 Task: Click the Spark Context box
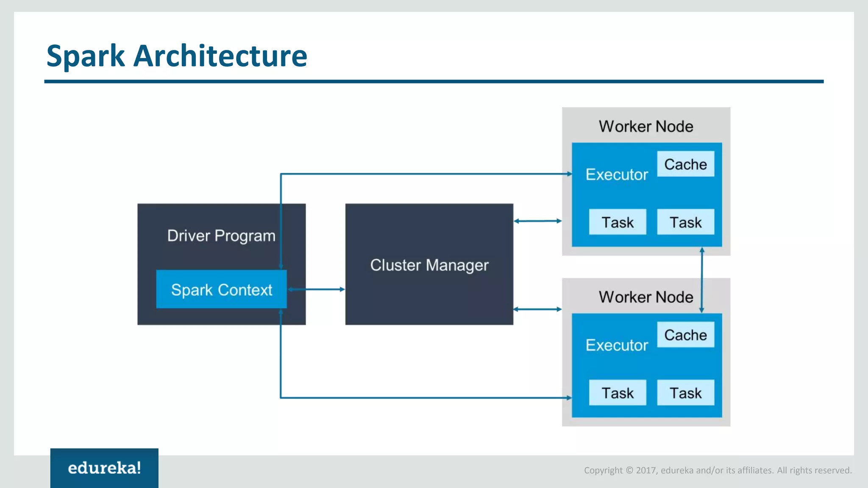point(221,289)
